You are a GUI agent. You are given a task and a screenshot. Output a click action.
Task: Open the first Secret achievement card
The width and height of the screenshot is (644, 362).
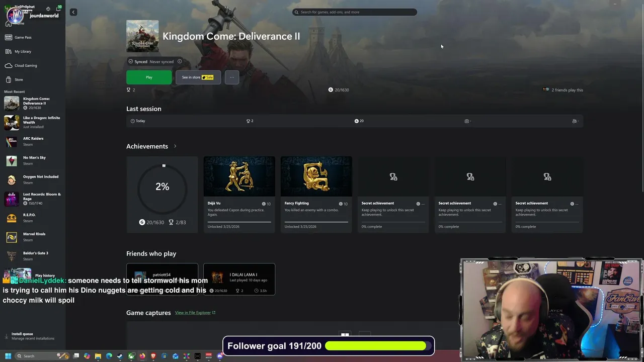pyautogui.click(x=393, y=194)
